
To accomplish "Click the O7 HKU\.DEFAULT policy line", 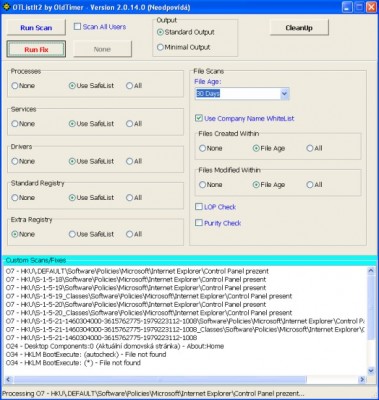I will (137, 271).
